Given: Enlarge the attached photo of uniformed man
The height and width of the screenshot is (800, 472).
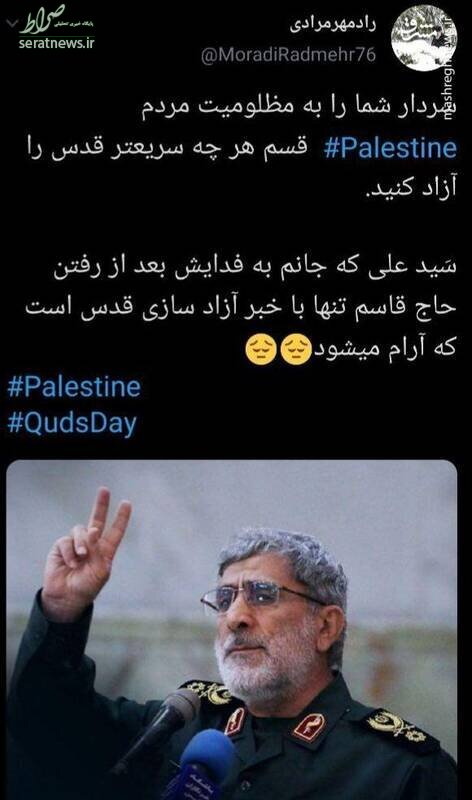Looking at the screenshot, I should pos(232,630).
